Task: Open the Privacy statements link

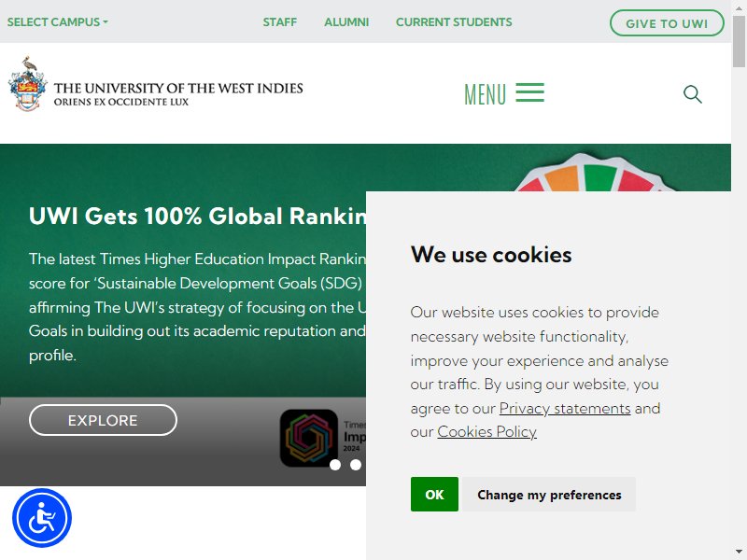Action: (x=565, y=408)
